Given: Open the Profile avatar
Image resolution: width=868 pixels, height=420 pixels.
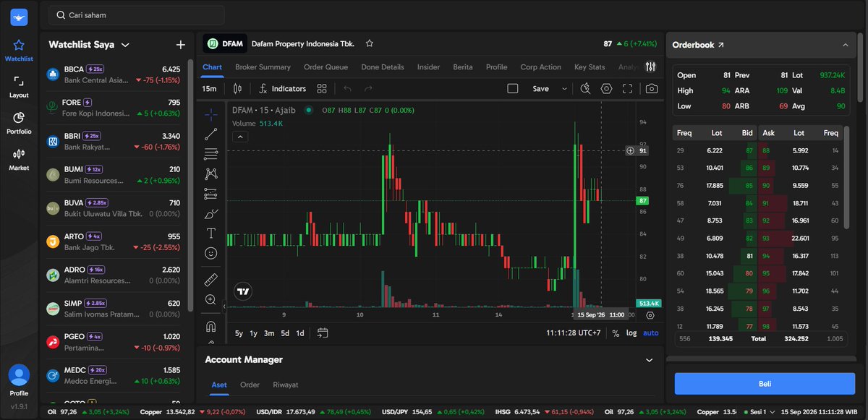Looking at the screenshot, I should 19,375.
